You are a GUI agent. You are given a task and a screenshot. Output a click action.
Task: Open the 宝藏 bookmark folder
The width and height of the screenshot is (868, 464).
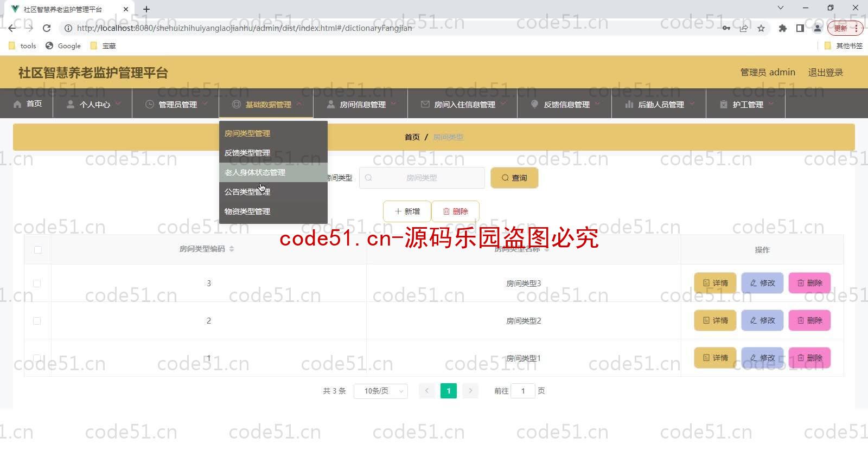coord(103,46)
